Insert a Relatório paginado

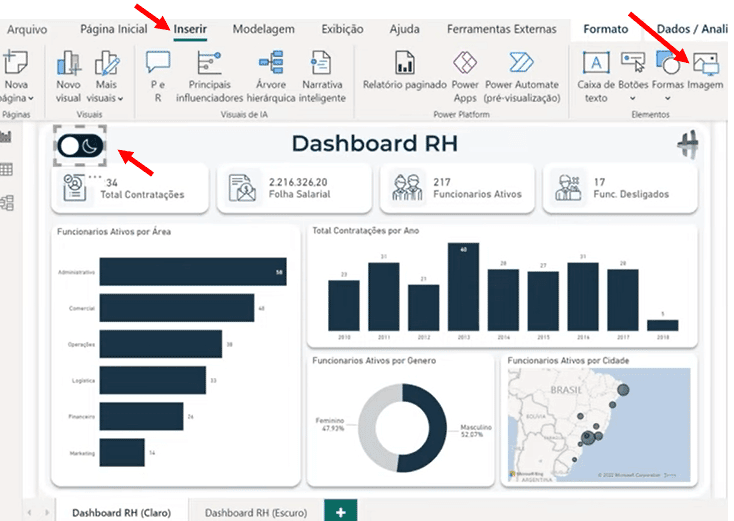[404, 71]
